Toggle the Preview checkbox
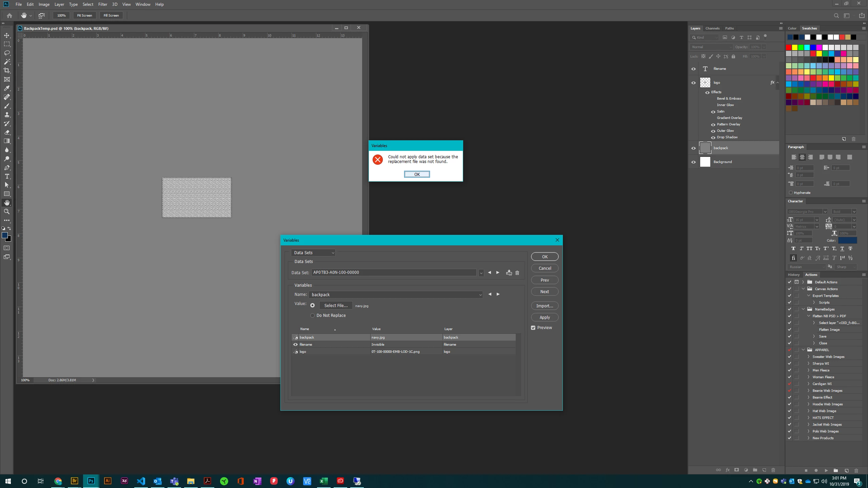Viewport: 868px width, 488px height. pyautogui.click(x=533, y=328)
